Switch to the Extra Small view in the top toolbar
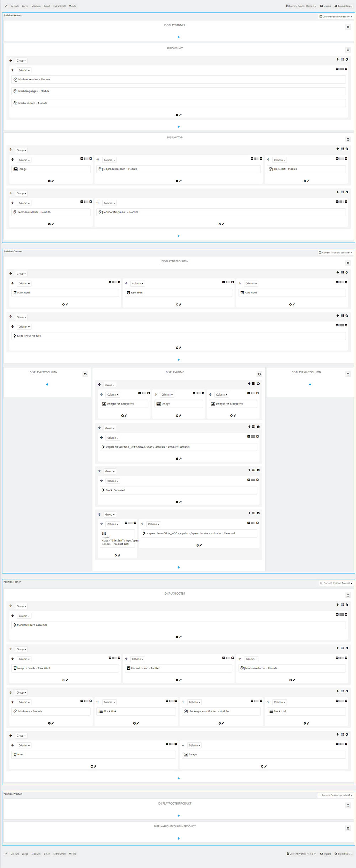The height and width of the screenshot is (868, 356). [59, 6]
